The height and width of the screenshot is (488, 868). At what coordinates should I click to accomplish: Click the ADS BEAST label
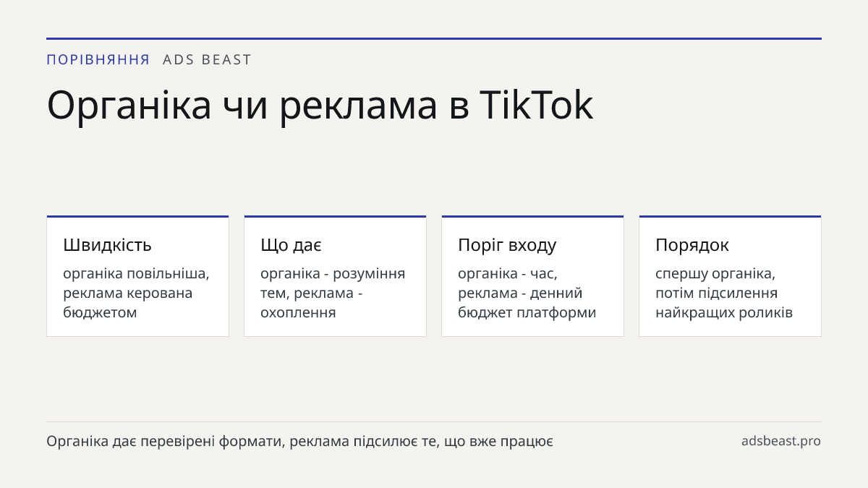(207, 60)
